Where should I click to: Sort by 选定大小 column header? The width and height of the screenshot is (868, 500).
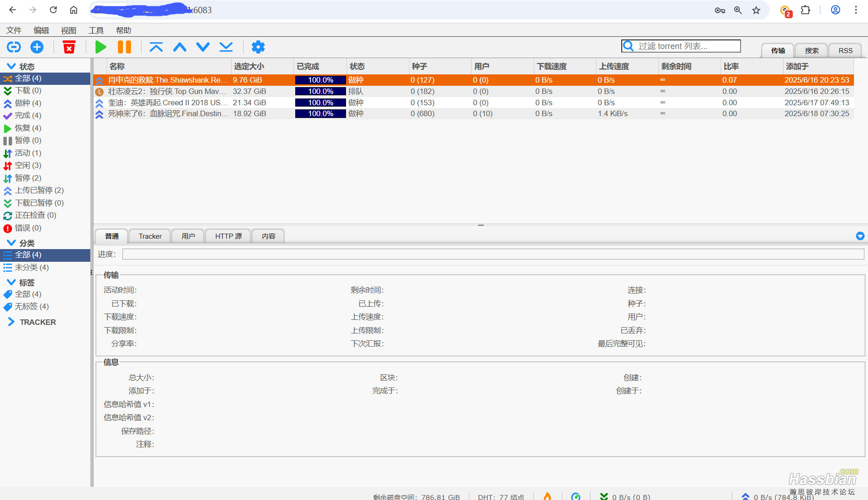coord(263,66)
